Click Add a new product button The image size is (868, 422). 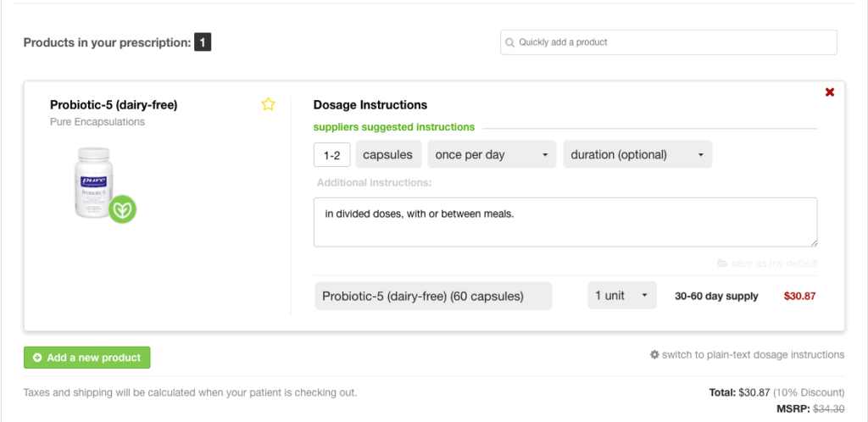tap(87, 358)
